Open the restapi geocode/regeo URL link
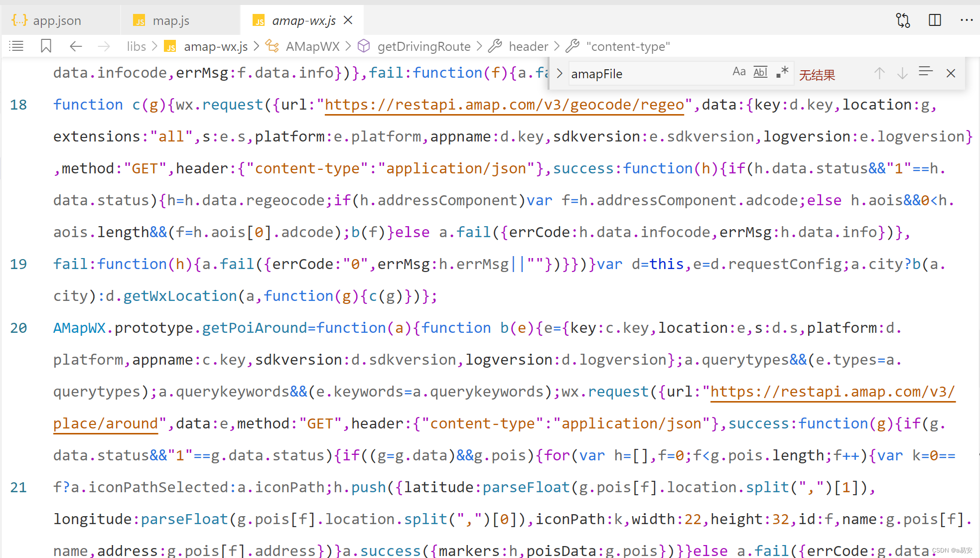The image size is (980, 558). tap(504, 105)
